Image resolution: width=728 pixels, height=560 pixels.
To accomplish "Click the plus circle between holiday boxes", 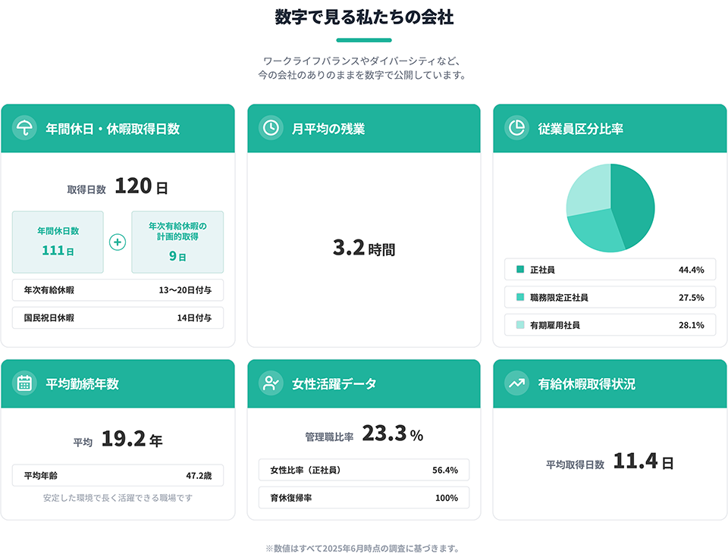I will (x=118, y=242).
